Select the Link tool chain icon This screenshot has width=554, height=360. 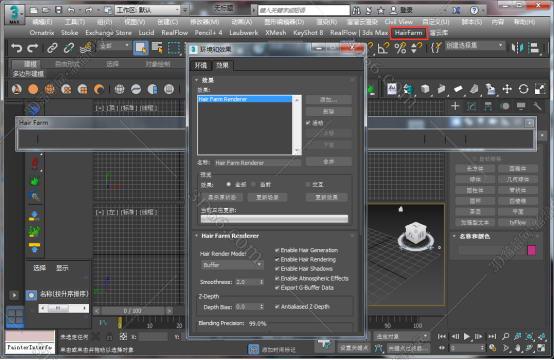(x=52, y=48)
